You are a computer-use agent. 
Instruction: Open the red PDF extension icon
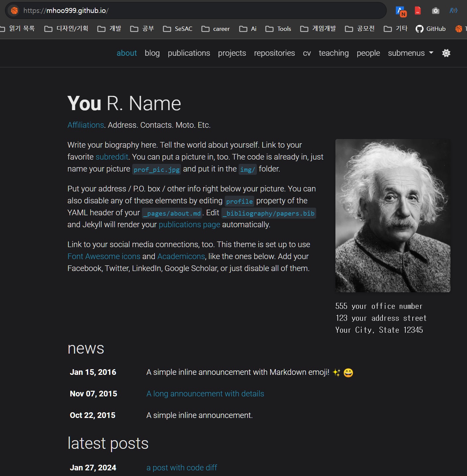418,11
